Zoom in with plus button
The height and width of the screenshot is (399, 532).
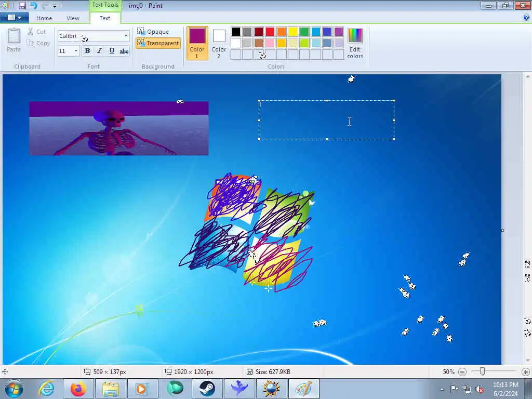[x=526, y=372]
